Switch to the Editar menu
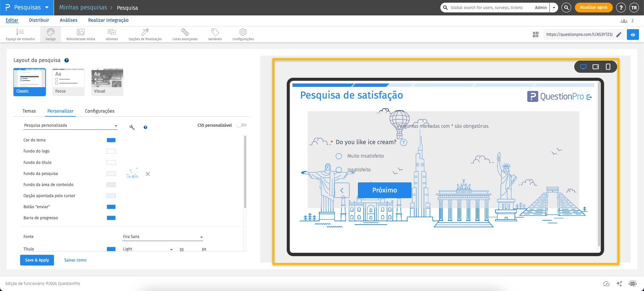The width and height of the screenshot is (644, 291). [12, 20]
